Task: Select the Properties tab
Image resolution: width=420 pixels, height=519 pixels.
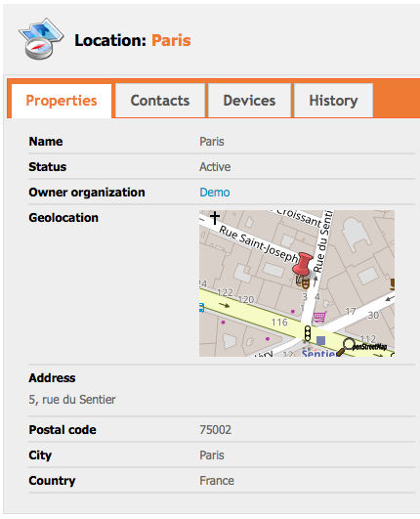Action: pyautogui.click(x=62, y=101)
